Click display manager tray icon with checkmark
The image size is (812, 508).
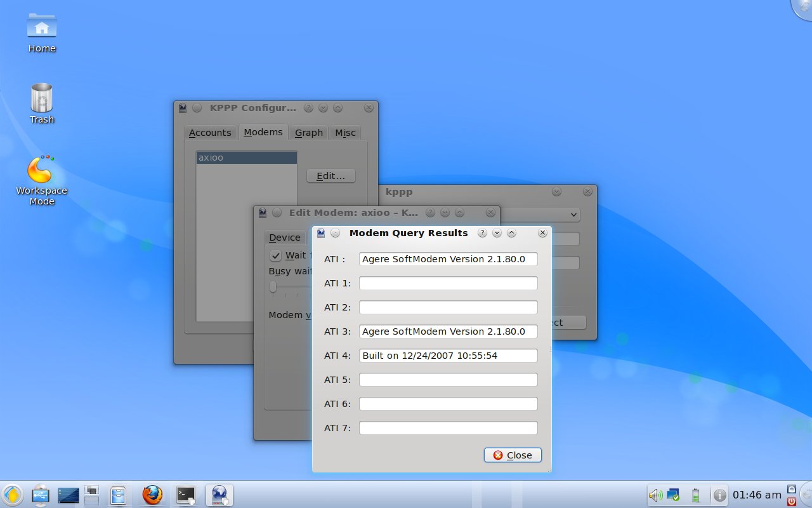tap(673, 495)
